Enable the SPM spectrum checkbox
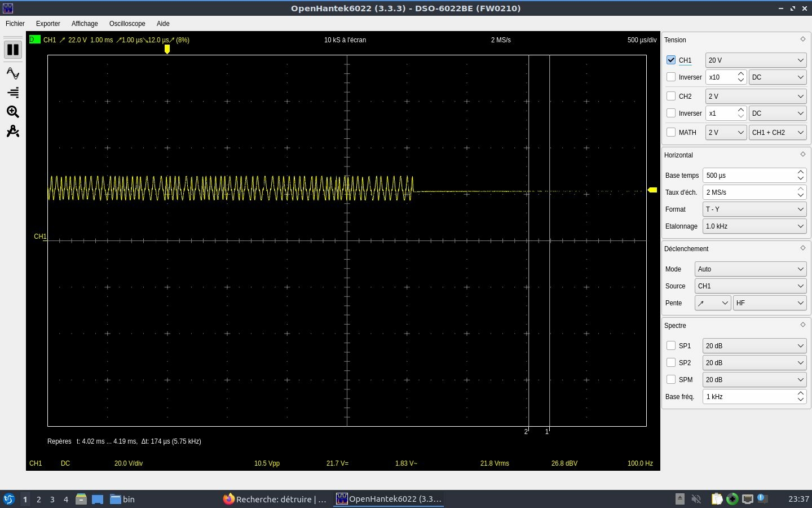Screen dimensions: 812x508 (x=671, y=379)
